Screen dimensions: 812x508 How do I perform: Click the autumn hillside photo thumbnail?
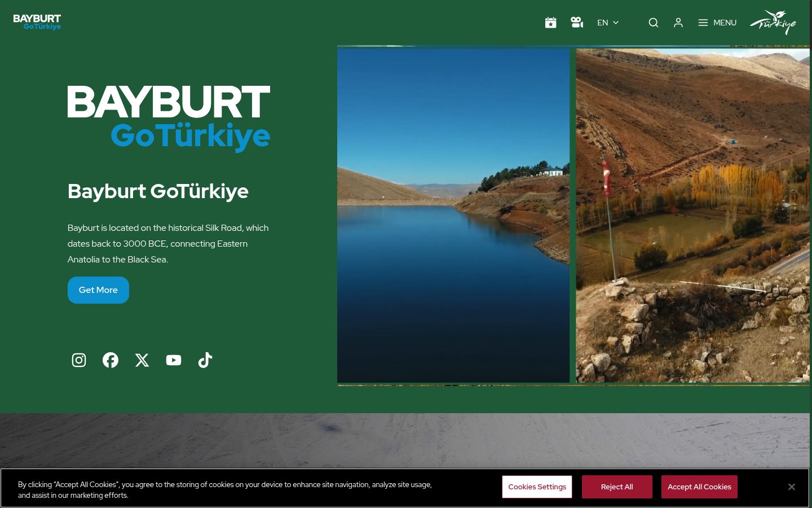(x=692, y=216)
